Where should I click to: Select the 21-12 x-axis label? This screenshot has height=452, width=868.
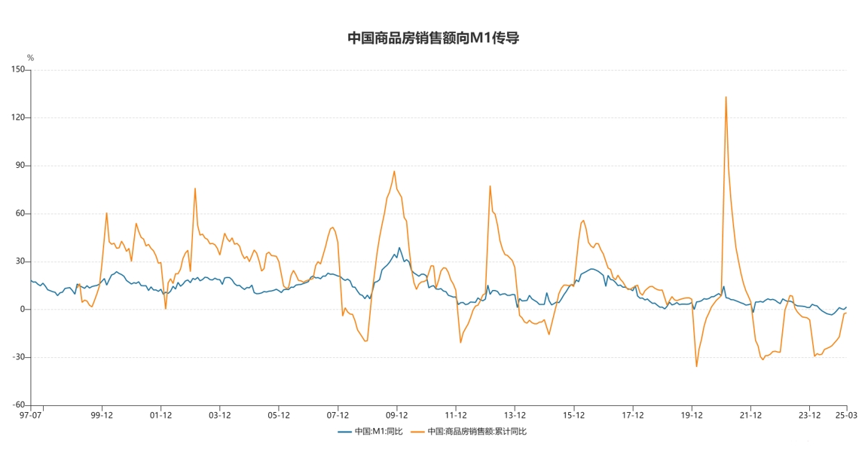click(750, 414)
